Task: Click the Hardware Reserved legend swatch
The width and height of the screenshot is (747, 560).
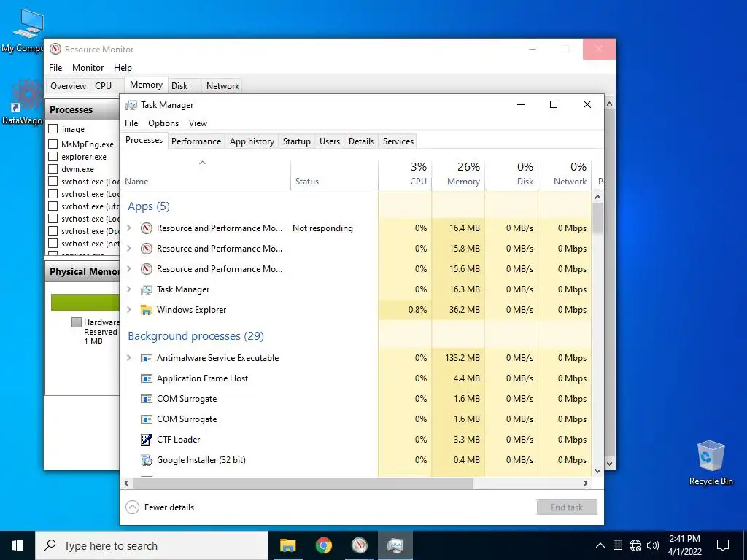Action: click(x=76, y=322)
